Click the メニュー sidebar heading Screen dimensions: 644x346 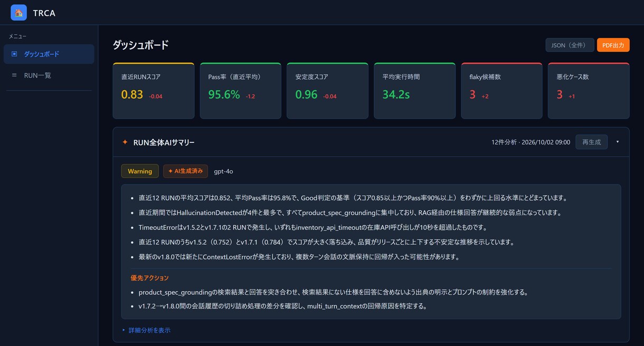point(17,36)
